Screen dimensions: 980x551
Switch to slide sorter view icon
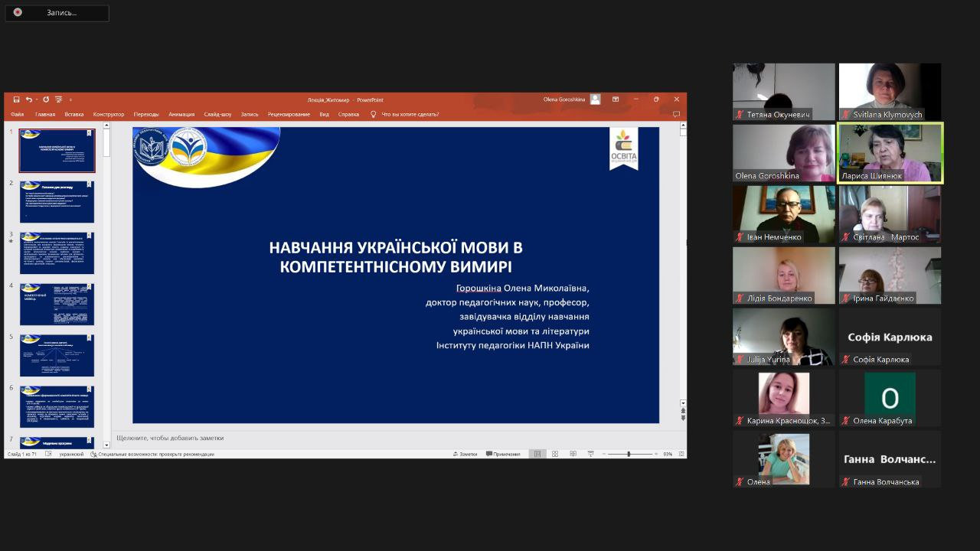555,454
